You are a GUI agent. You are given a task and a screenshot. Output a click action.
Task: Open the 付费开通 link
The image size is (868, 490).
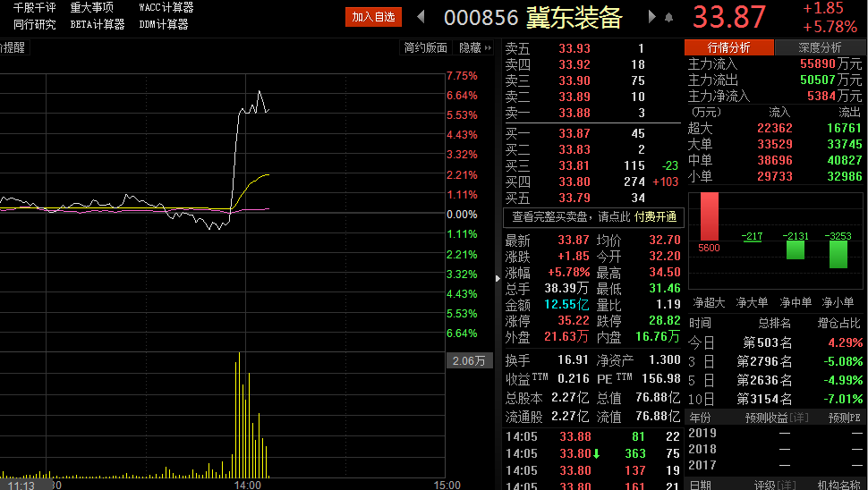pyautogui.click(x=656, y=217)
